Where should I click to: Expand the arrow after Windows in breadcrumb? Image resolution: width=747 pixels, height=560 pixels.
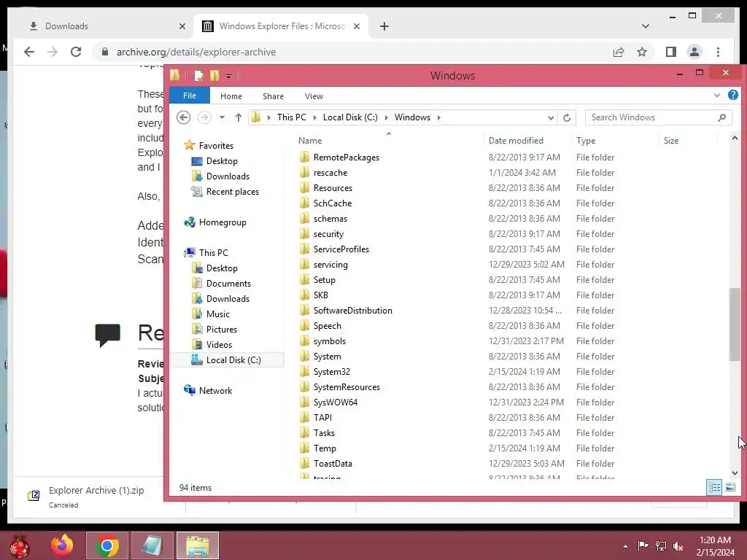[438, 117]
